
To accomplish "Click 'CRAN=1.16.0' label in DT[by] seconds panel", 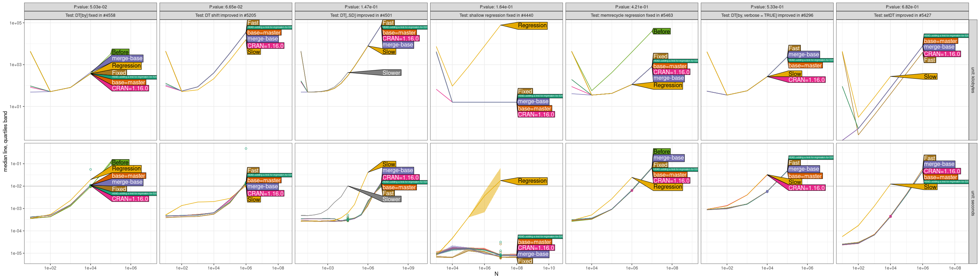I will pyautogui.click(x=130, y=198).
